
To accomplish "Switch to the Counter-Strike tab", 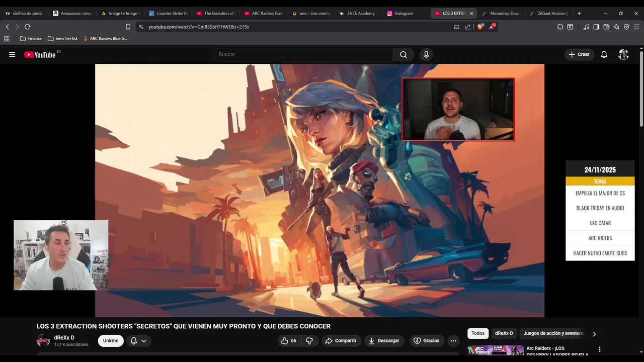I will pyautogui.click(x=168, y=14).
